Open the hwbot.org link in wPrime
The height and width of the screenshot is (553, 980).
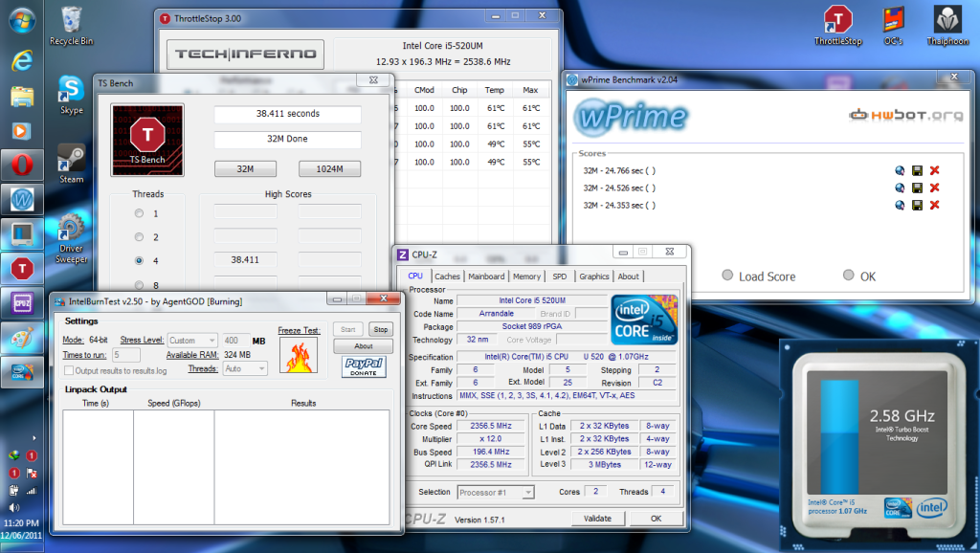[905, 115]
